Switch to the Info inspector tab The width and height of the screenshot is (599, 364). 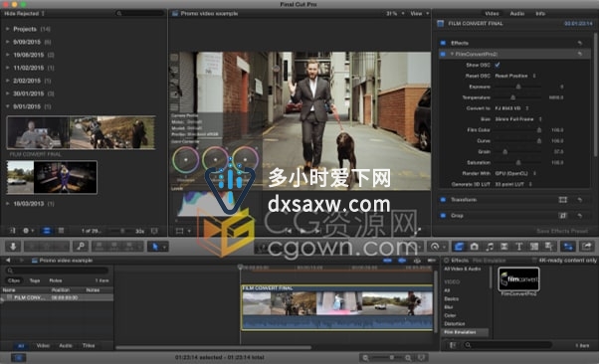tap(540, 13)
